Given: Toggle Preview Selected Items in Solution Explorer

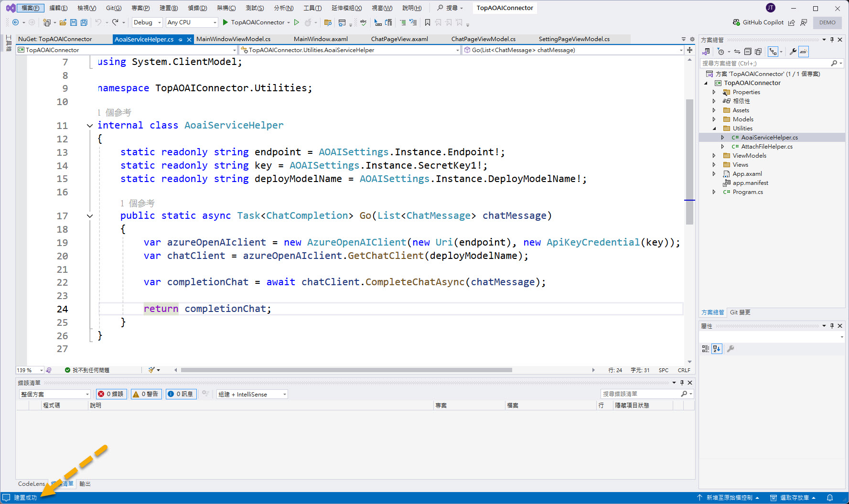Looking at the screenshot, I should (804, 52).
